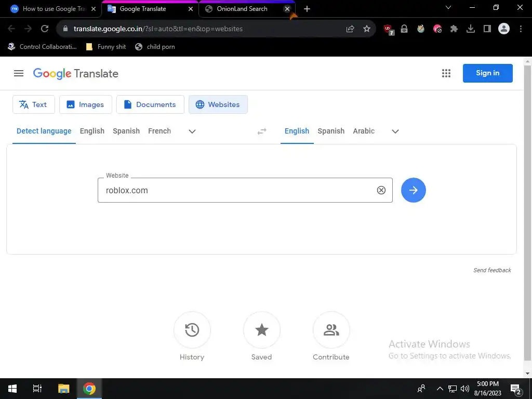Open the Windows notification center

(x=516, y=389)
